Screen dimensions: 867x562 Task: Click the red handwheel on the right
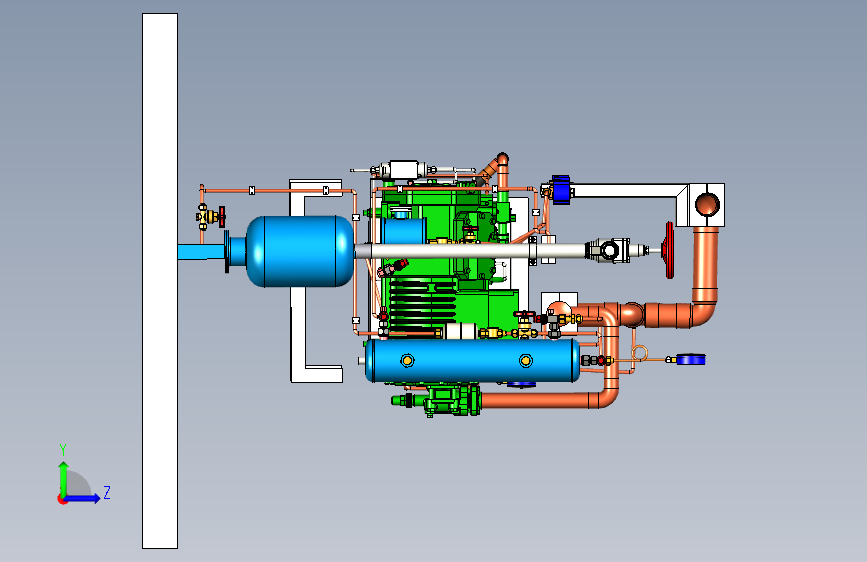(669, 250)
